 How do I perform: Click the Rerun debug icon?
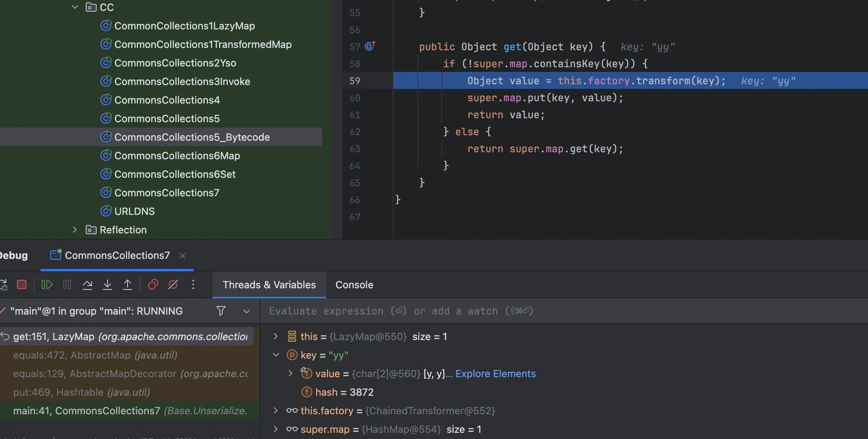[x=4, y=285]
